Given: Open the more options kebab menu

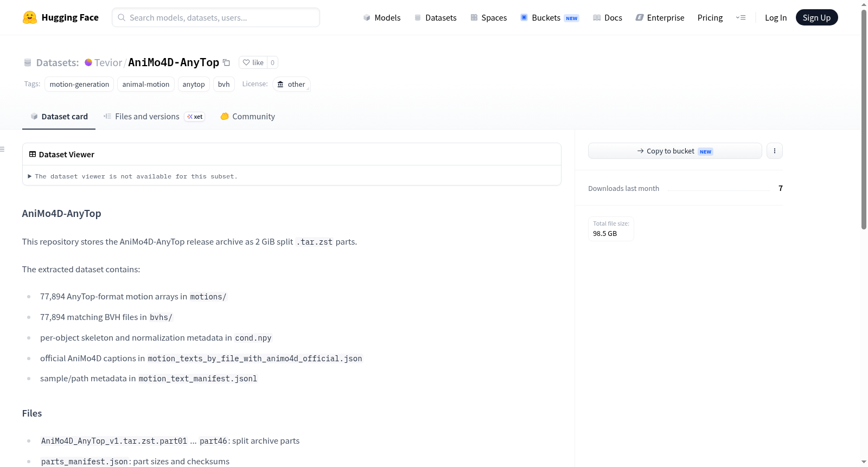Looking at the screenshot, I should point(775,151).
